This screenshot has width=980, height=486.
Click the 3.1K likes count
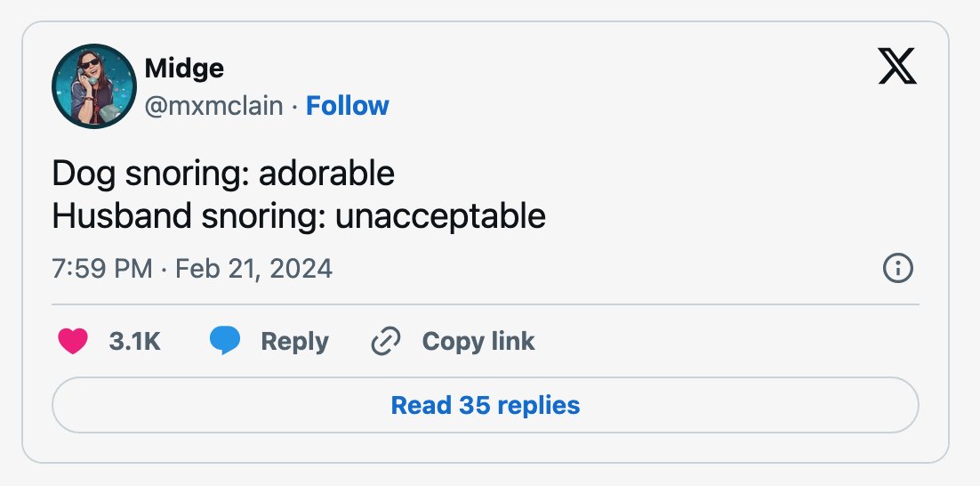(x=134, y=342)
